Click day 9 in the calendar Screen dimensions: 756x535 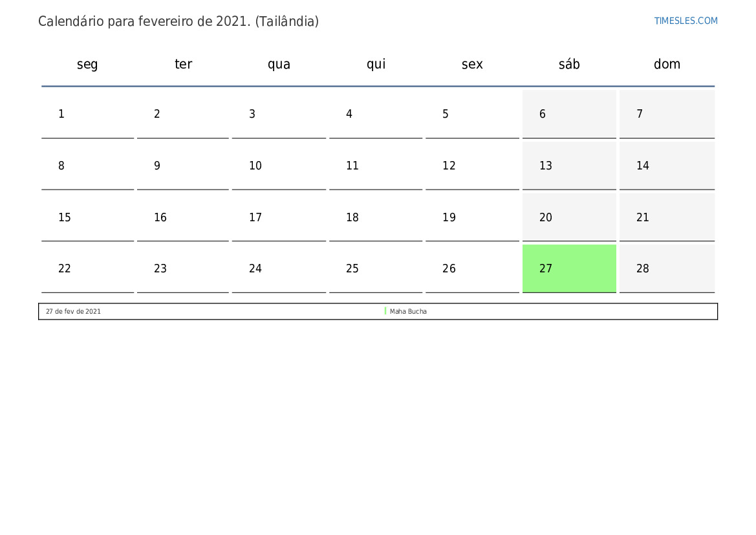[183, 166]
